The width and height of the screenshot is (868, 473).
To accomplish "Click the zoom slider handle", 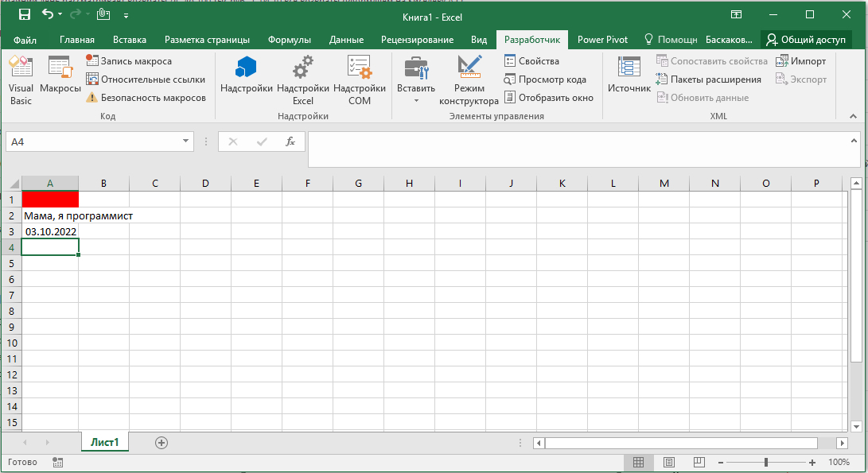I will [x=765, y=462].
